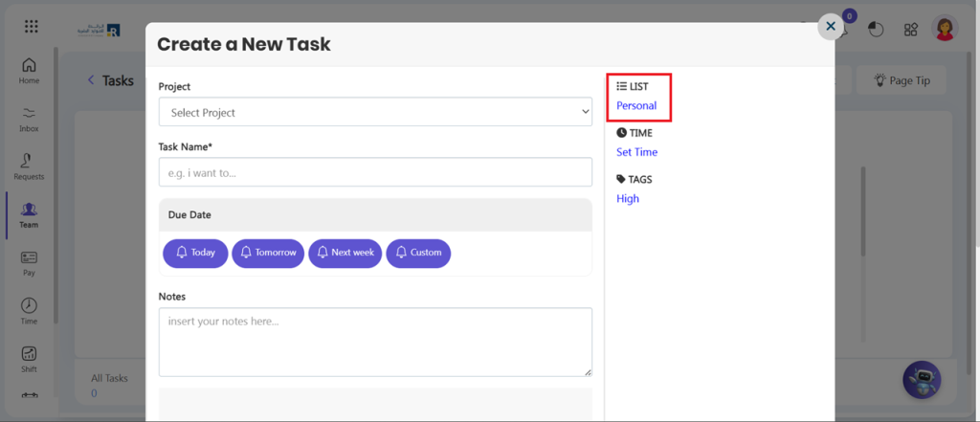
Task: Open the Time clock icon
Action: pyautogui.click(x=29, y=310)
